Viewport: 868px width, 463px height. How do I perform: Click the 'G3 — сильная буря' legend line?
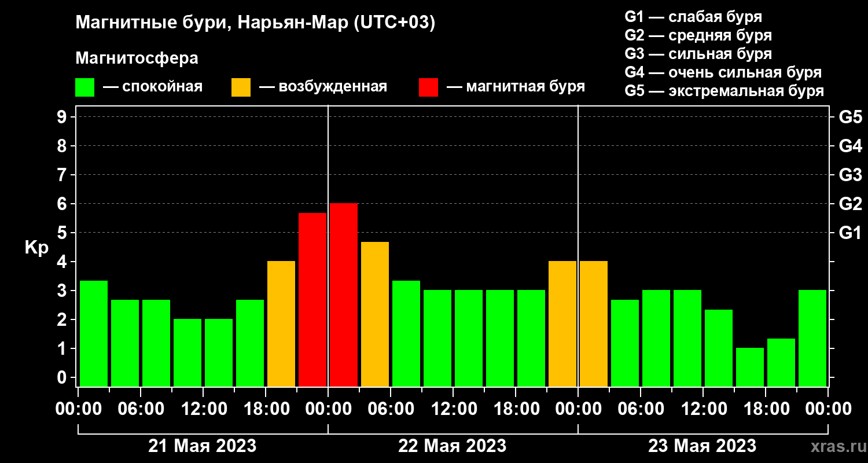[x=698, y=54]
